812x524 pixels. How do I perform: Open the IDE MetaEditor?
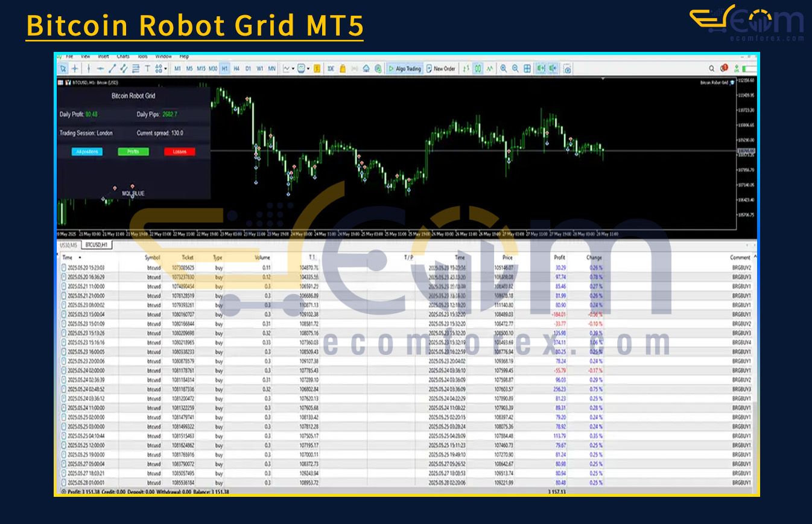click(331, 69)
